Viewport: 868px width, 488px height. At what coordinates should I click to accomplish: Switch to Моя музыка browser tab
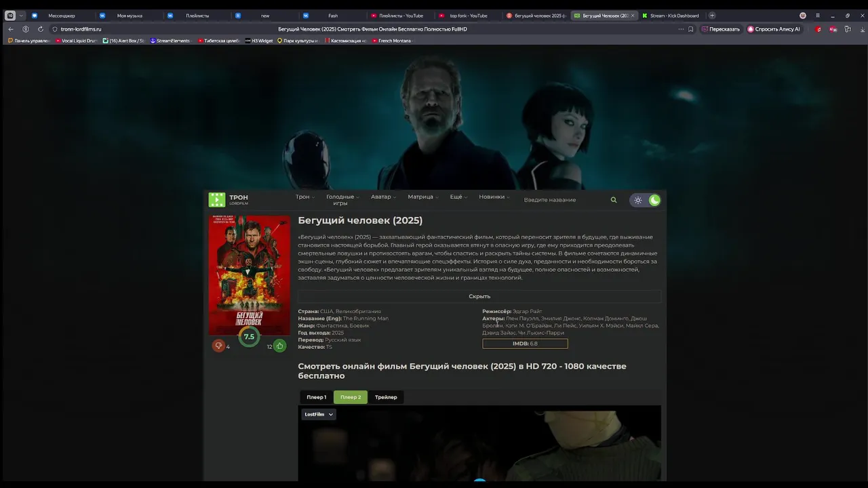click(x=129, y=16)
